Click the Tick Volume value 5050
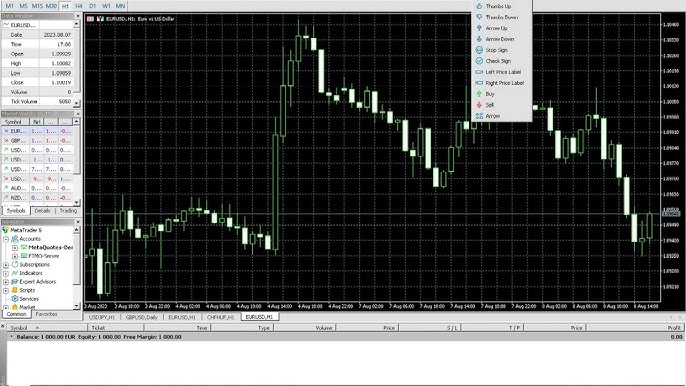This screenshot has height=386, width=686. coord(64,102)
